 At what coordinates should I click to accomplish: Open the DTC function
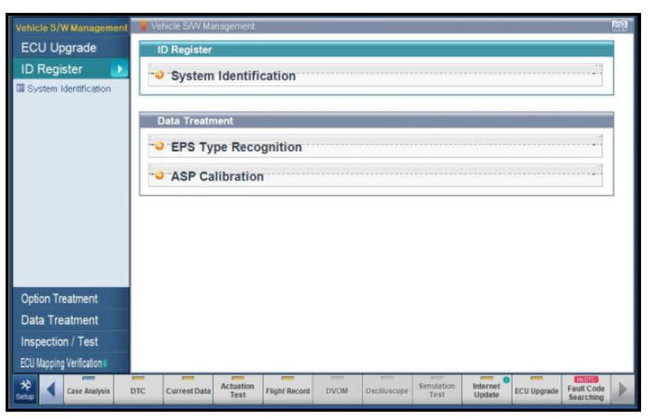click(138, 390)
